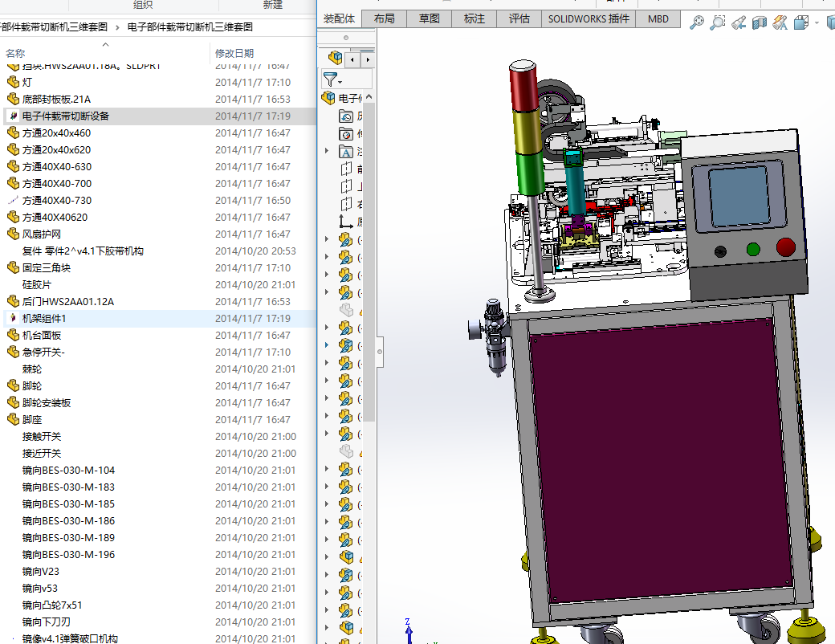Viewport: 835px width, 644px height.
Task: Click the Previous View icon
Action: (739, 23)
